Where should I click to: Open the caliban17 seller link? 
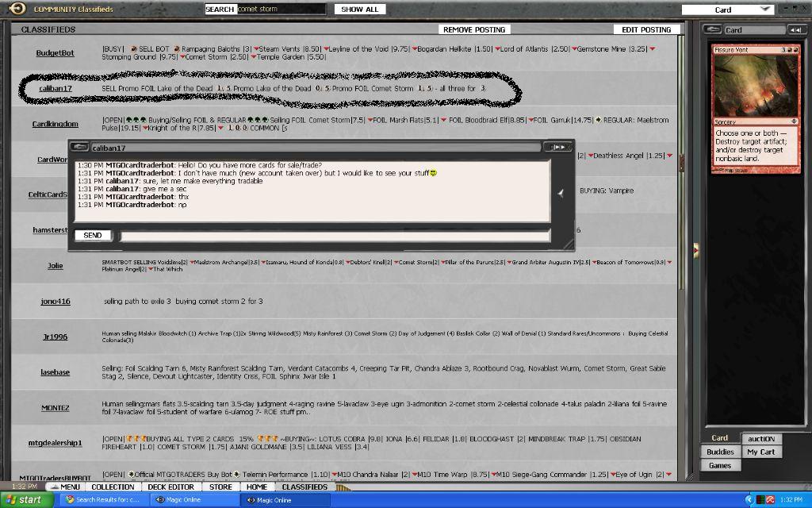[56, 88]
